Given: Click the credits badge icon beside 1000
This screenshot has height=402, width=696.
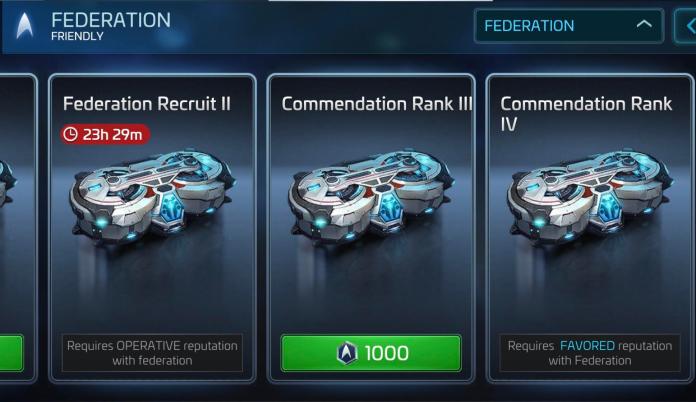Looking at the screenshot, I should pos(347,353).
